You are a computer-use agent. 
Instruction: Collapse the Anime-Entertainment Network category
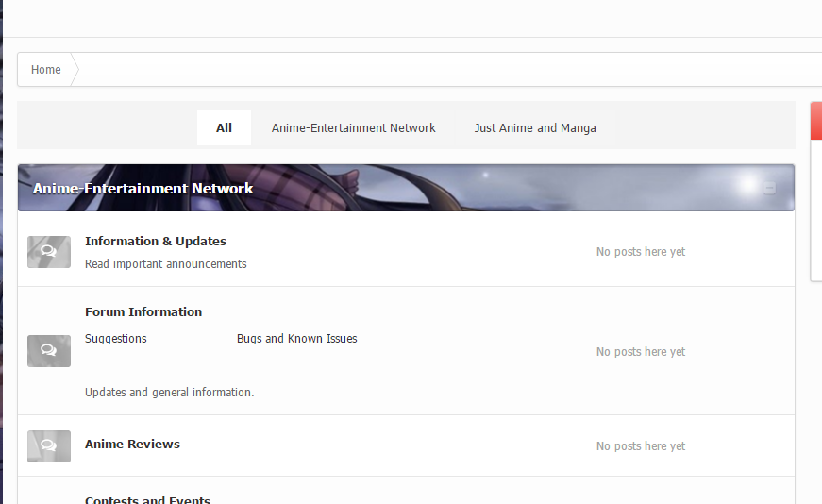(769, 188)
